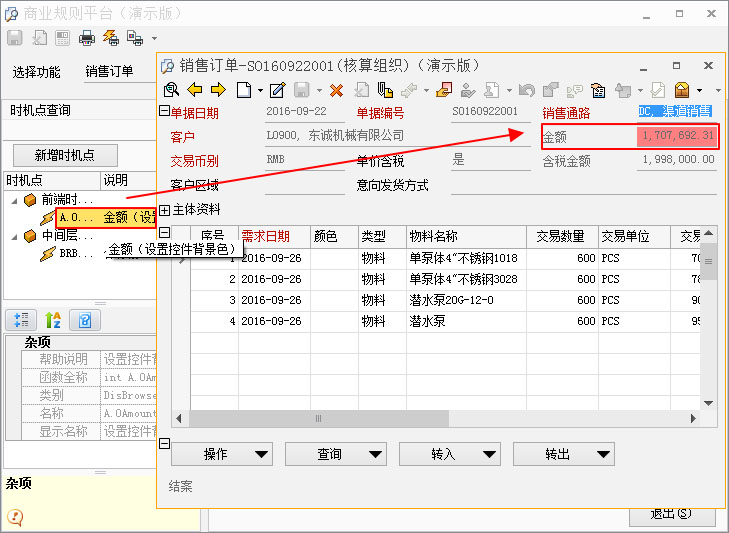This screenshot has width=729, height=533.
Task: Collapse the 单据日期 header section
Action: coord(164,112)
